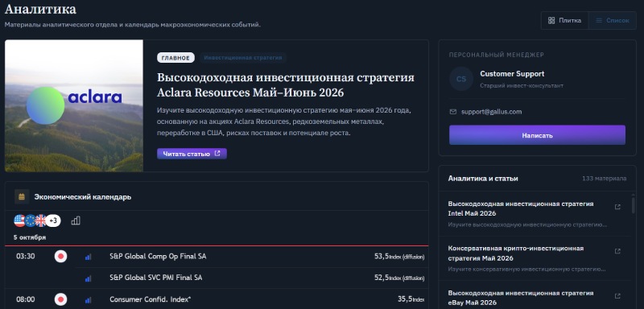Screen dimensions: 644x309
Task: Click the 5 октября date header
Action: click(30, 237)
